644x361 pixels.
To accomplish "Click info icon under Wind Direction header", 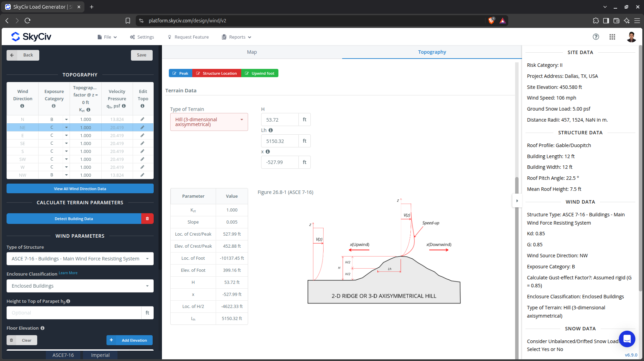I will pos(22,106).
